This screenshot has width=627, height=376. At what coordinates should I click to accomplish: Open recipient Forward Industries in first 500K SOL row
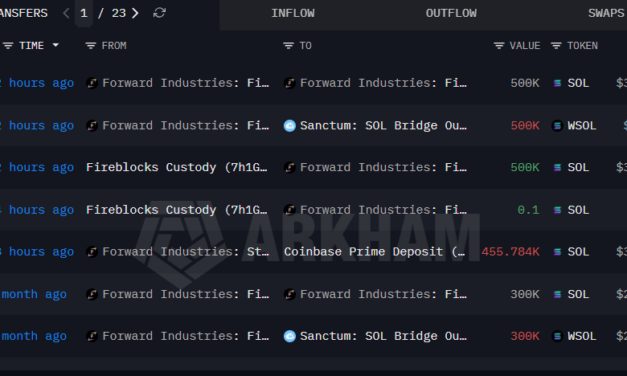point(383,83)
